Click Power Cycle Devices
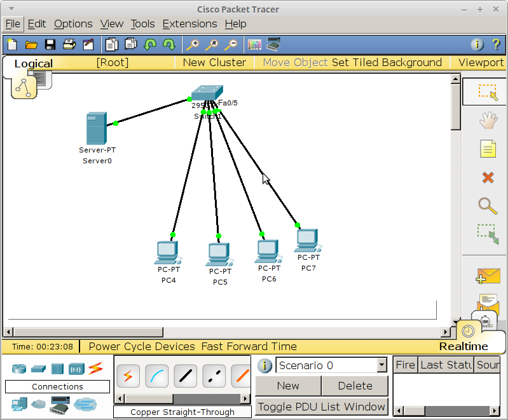This screenshot has width=508, height=420. pyautogui.click(x=142, y=346)
